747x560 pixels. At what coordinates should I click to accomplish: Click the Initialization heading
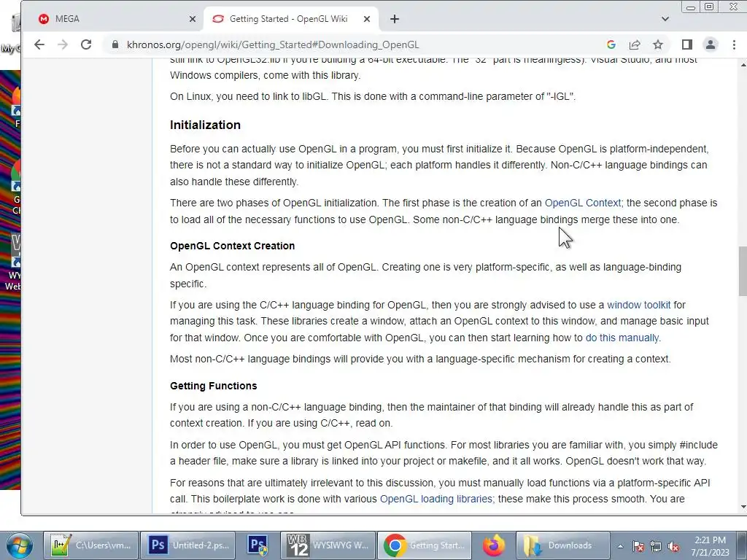tap(205, 125)
